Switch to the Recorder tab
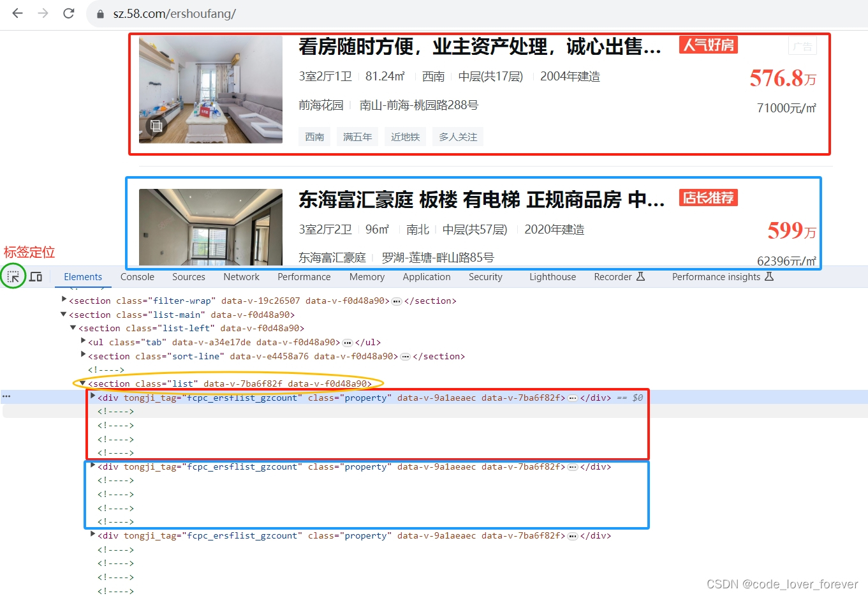The image size is (868, 596). pos(619,277)
